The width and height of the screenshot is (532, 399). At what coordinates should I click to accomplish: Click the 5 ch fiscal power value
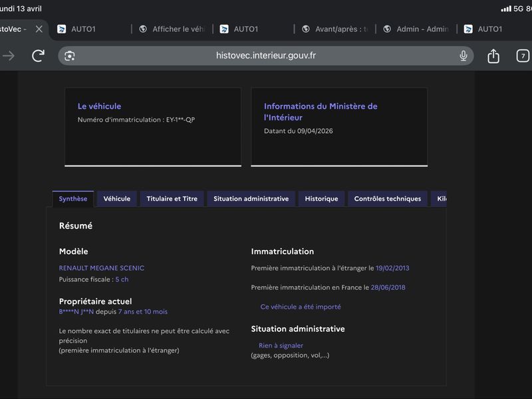[x=122, y=279]
